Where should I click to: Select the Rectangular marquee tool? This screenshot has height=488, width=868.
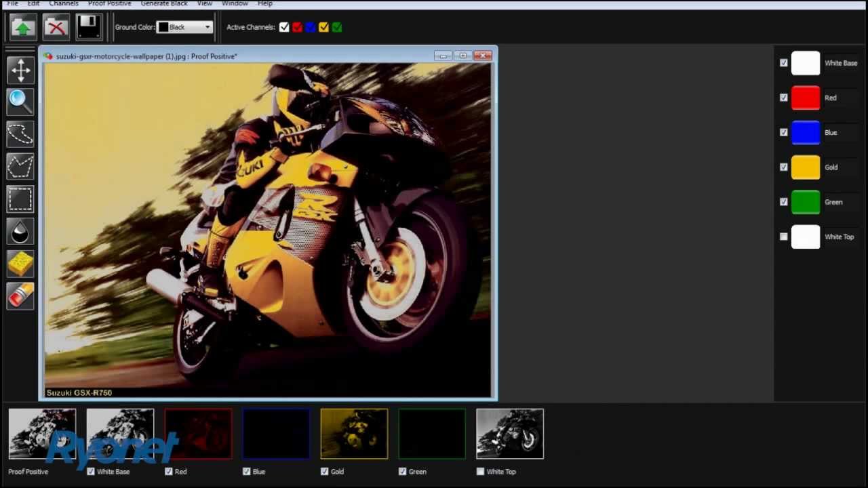(x=20, y=199)
